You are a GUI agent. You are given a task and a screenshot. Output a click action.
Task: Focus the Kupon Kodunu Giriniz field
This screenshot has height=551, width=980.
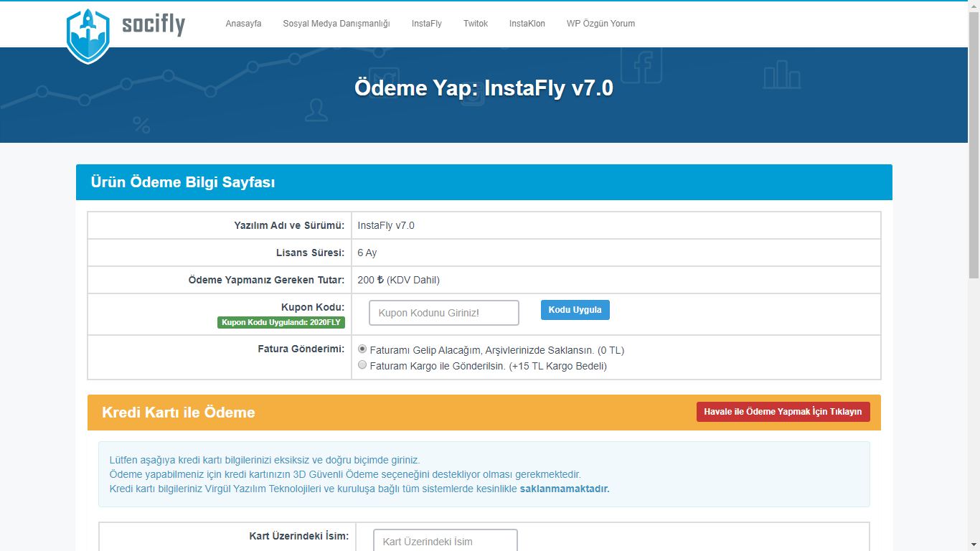(x=444, y=313)
